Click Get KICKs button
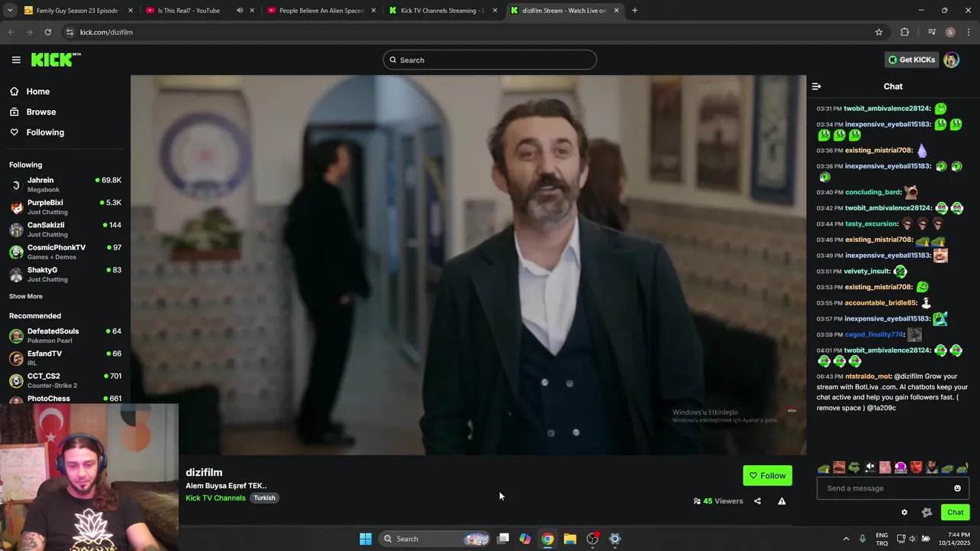Viewport: 980px width, 551px height. click(x=911, y=60)
